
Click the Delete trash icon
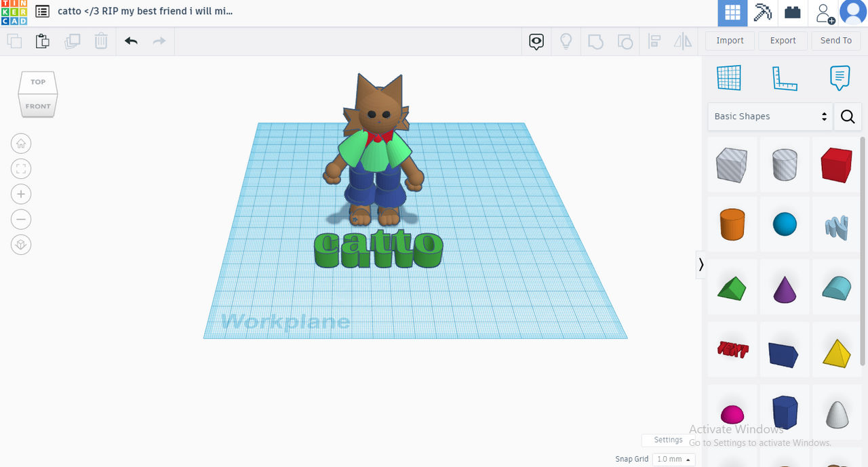point(100,41)
